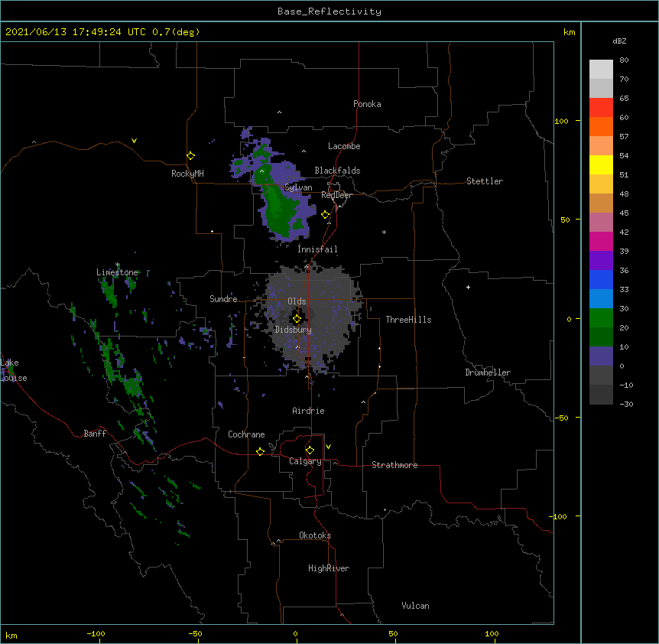Click the Lake Louise label

click(x=12, y=370)
